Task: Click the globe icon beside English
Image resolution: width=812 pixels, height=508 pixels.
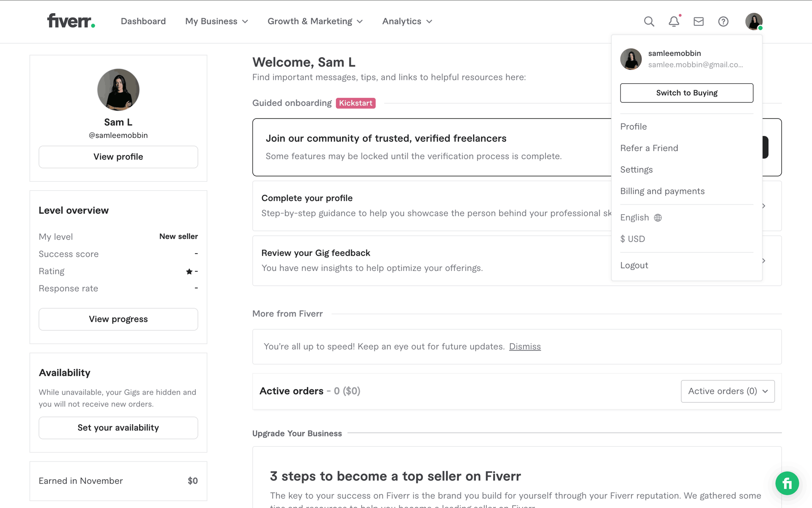Action: click(x=658, y=218)
